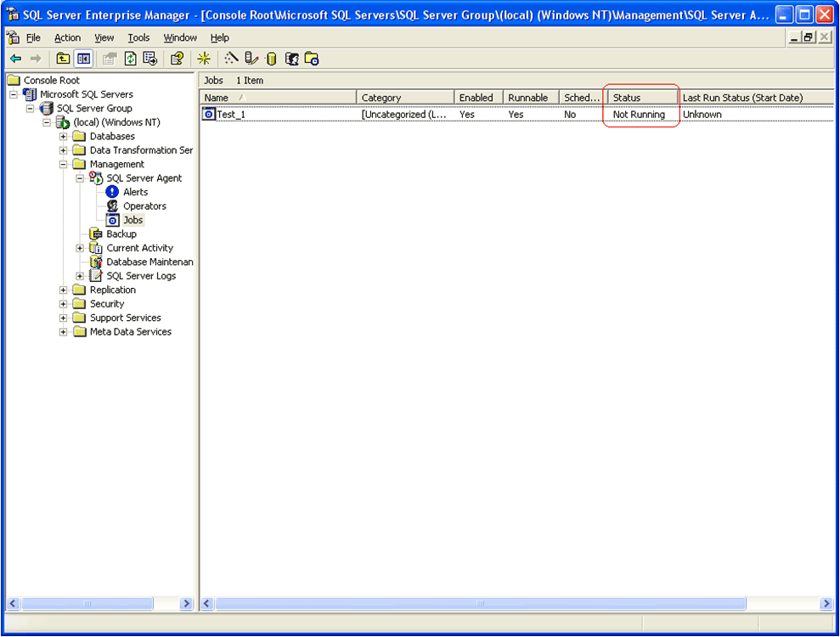Sort by the Enabled column header
Image resolution: width=840 pixels, height=637 pixels.
478,98
